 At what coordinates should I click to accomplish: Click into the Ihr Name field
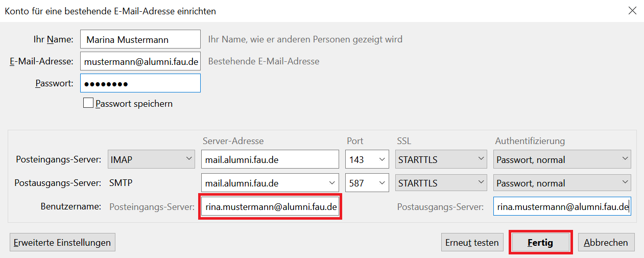140,39
